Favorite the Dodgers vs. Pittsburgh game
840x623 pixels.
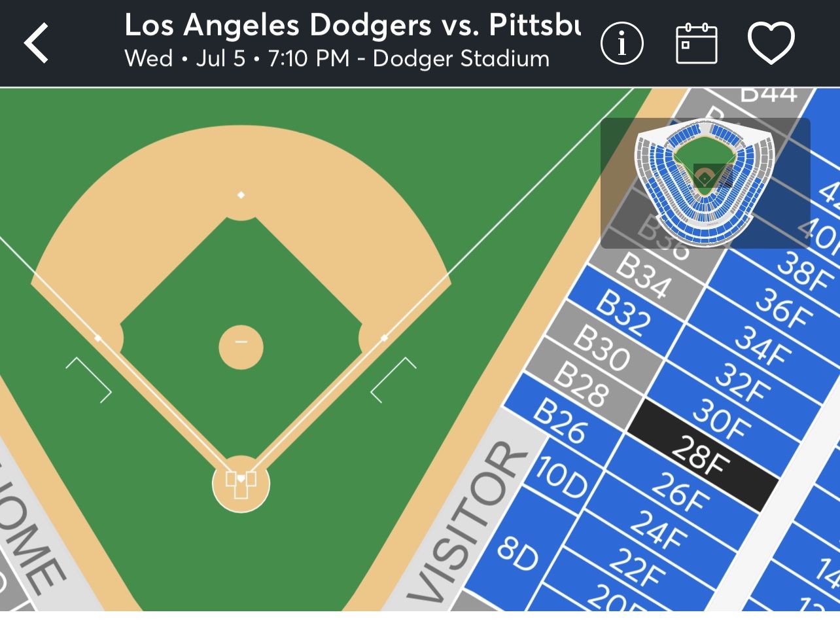click(772, 43)
